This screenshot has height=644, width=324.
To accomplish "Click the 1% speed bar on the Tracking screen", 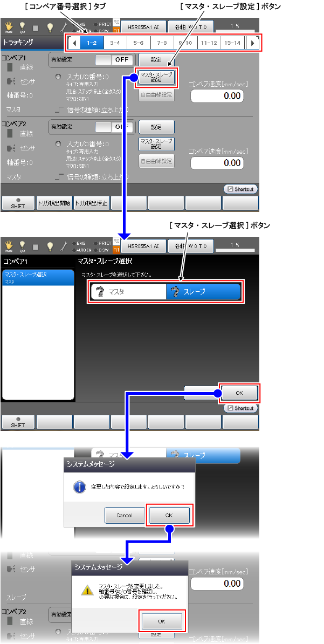I will pos(236,27).
